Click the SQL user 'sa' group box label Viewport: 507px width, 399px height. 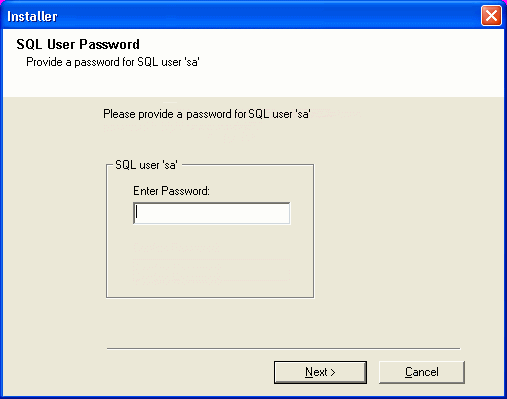146,165
